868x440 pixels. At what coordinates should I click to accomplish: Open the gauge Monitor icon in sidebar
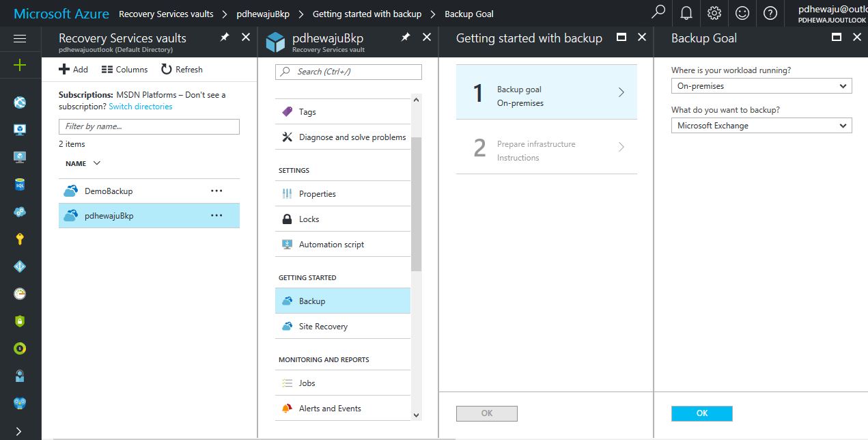(x=20, y=294)
